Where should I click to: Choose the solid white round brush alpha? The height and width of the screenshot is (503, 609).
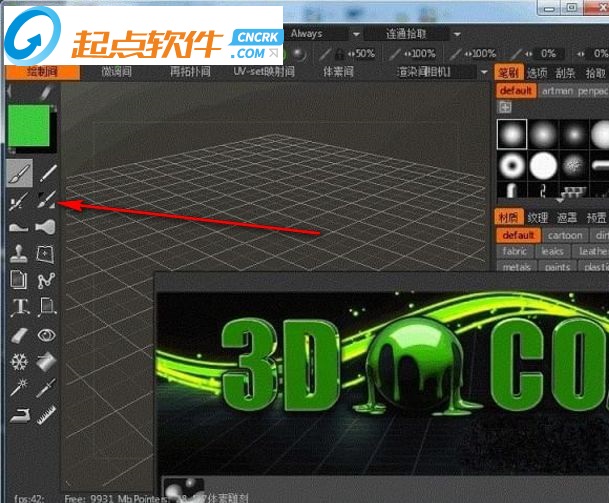click(543, 165)
